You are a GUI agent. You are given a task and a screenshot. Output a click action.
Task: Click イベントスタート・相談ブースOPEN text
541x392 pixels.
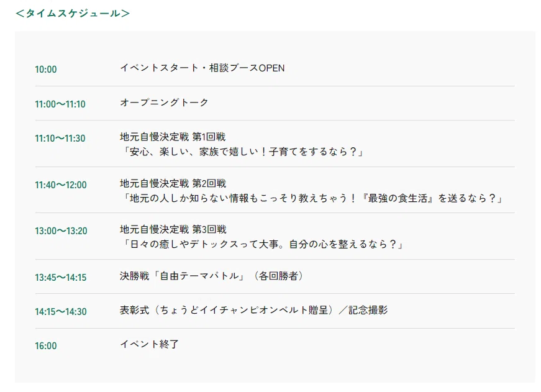coord(202,68)
